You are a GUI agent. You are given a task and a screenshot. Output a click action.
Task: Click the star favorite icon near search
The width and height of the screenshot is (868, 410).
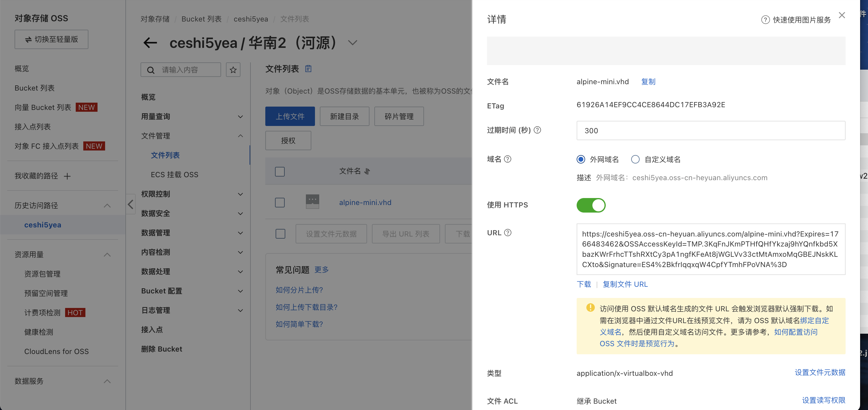coord(233,70)
